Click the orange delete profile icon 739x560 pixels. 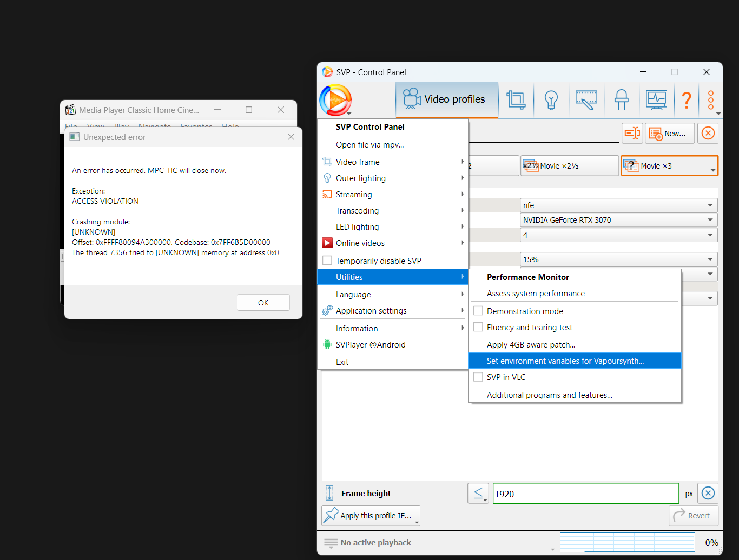pyautogui.click(x=708, y=134)
